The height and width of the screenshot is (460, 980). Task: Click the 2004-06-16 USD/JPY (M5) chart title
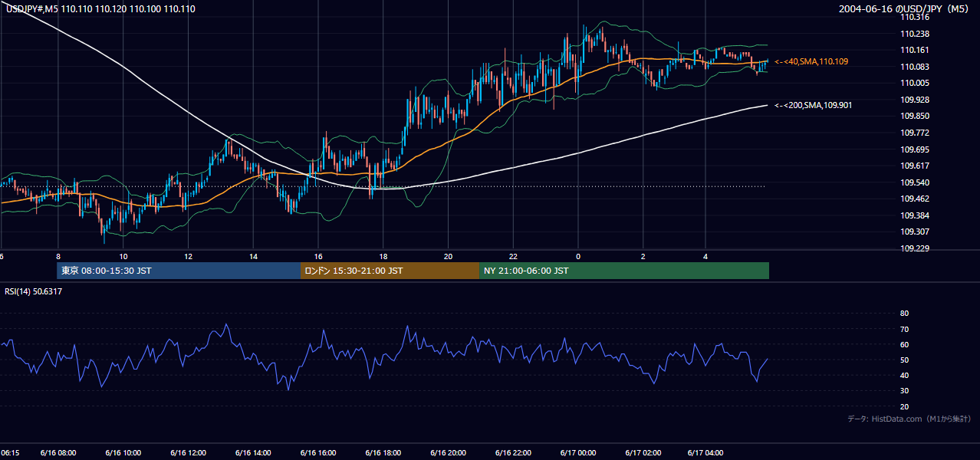905,8
